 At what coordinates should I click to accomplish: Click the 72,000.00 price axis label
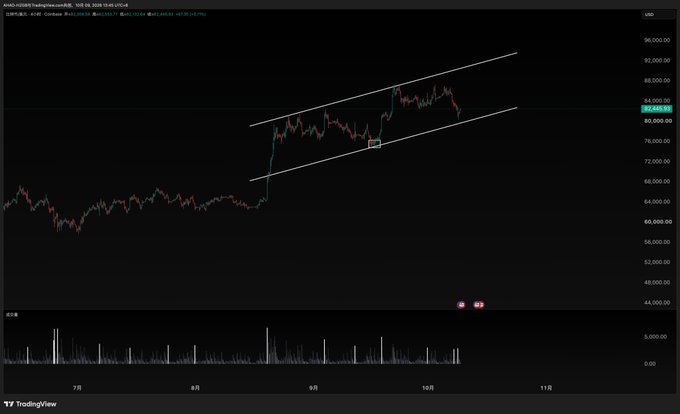657,161
